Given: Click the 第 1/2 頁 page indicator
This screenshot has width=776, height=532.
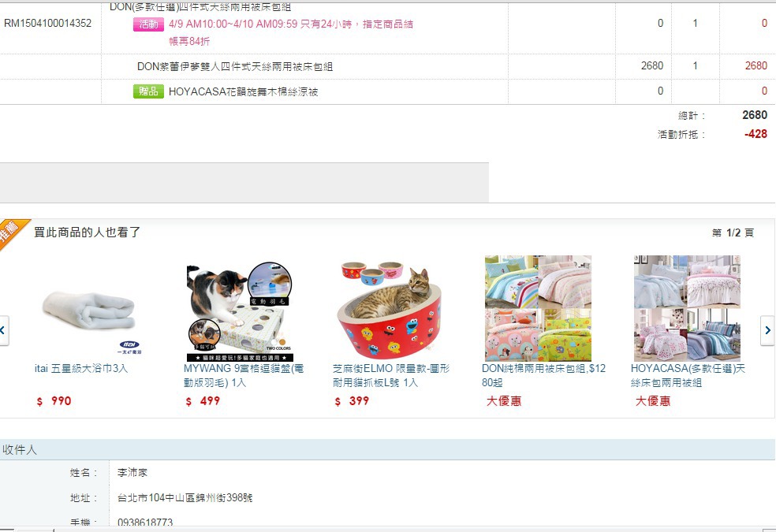Looking at the screenshot, I should [733, 233].
